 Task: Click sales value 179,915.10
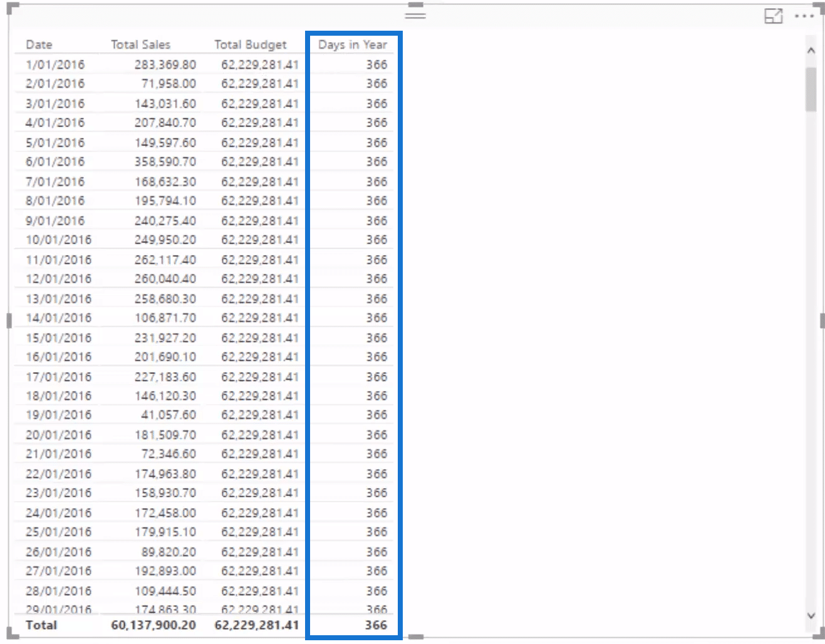165,531
